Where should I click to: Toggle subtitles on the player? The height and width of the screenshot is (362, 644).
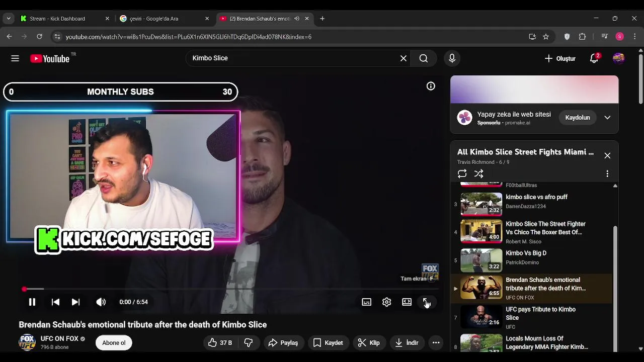coord(366,302)
